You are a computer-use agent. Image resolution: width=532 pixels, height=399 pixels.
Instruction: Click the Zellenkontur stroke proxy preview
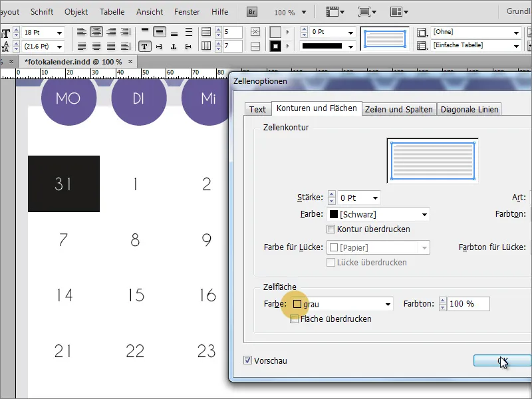point(433,161)
